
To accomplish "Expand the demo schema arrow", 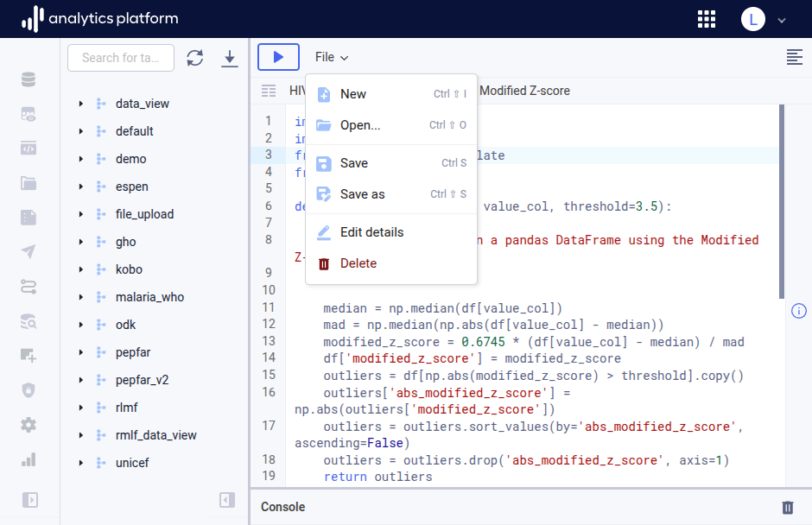I will pos(81,159).
